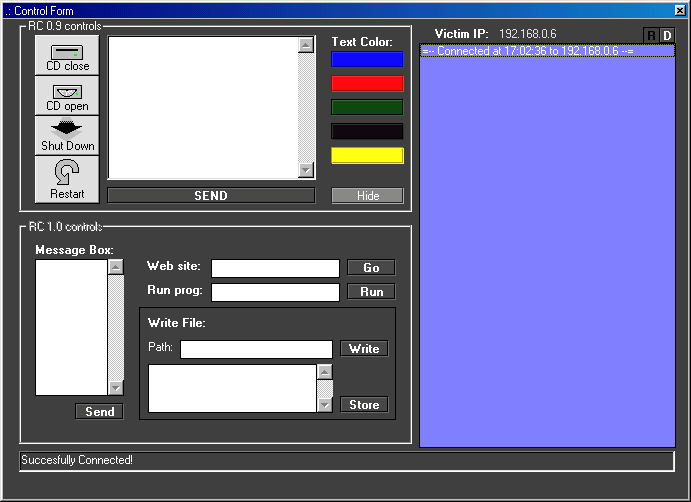The image size is (691, 502).
Task: Click into the Path text field
Action: [256, 349]
